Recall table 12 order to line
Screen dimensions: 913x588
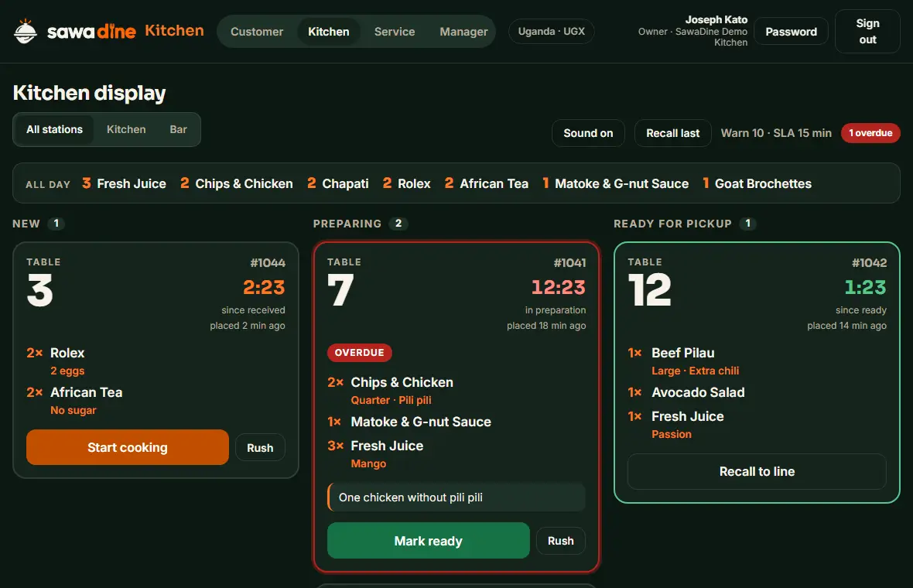pyautogui.click(x=757, y=472)
